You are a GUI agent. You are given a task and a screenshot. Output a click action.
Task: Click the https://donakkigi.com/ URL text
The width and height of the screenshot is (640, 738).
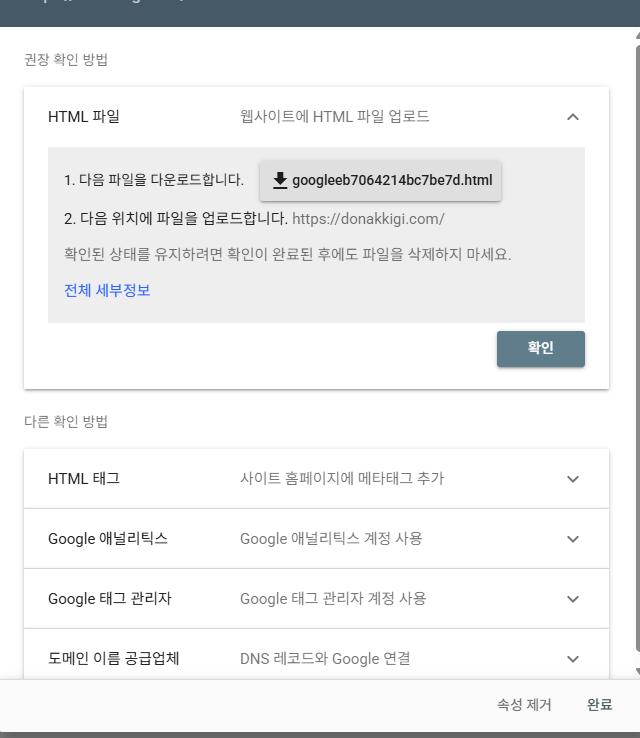point(368,219)
